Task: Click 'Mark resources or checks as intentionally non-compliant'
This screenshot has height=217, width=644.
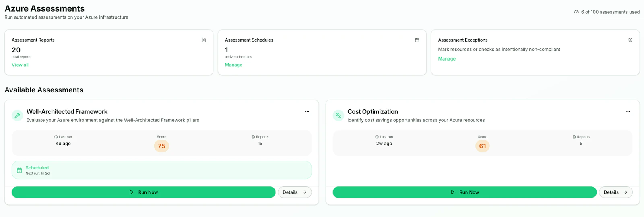Action: pyautogui.click(x=499, y=49)
